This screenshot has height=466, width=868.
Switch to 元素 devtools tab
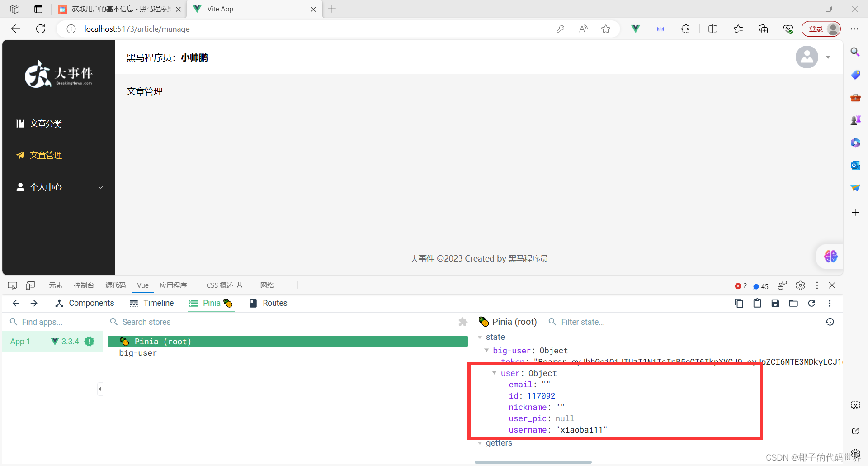coord(56,285)
